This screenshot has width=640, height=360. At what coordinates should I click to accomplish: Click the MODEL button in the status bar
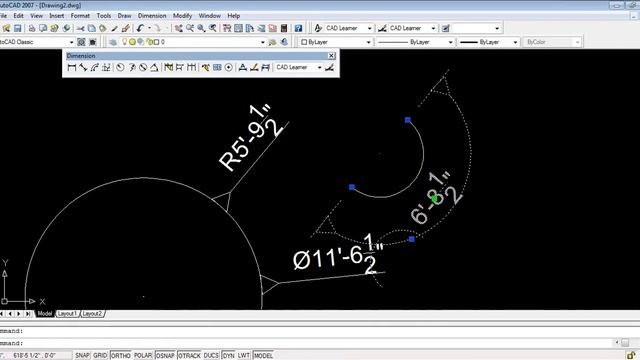[263, 356]
